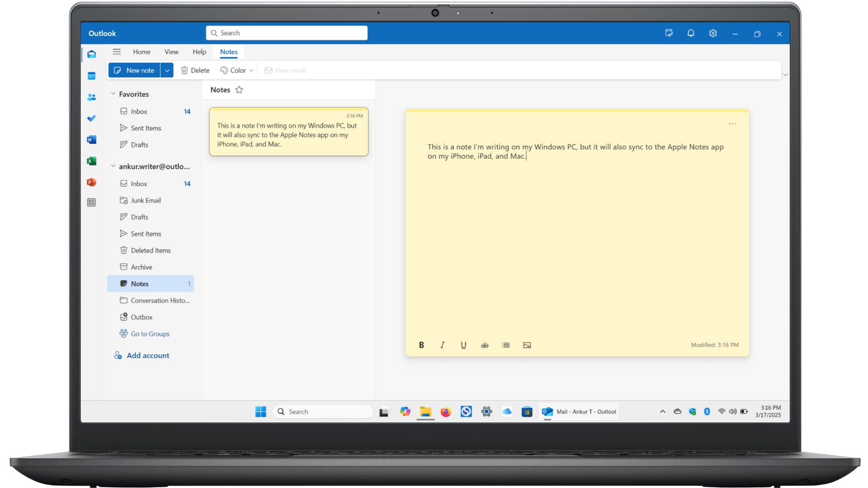
Task: Open the clock showing 3:16 PM
Action: tap(768, 411)
